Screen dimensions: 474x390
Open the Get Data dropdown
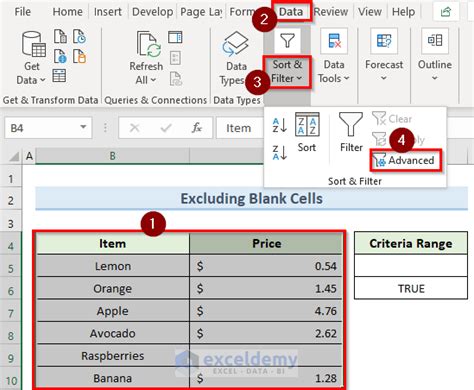33,57
